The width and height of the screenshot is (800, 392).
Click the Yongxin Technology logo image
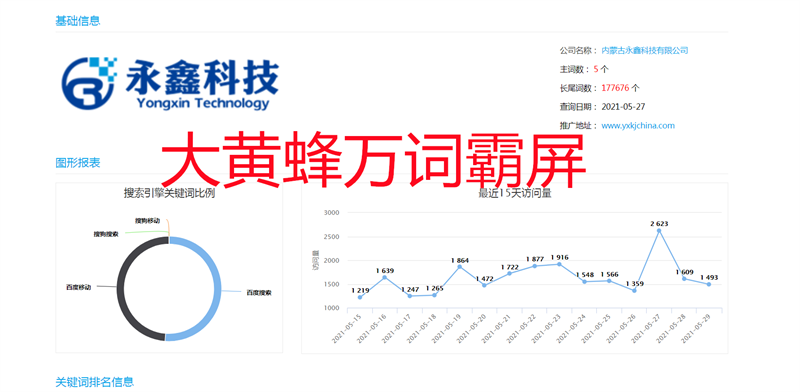170,84
